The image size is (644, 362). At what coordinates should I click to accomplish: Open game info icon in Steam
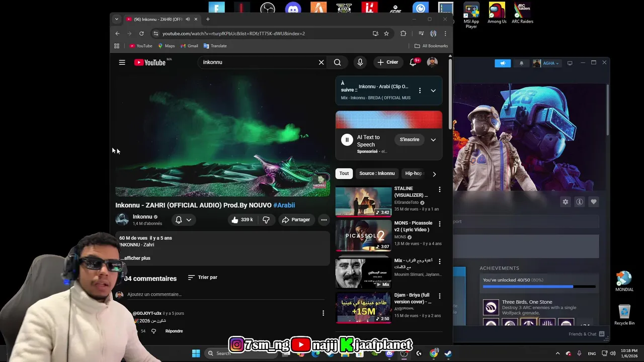580,202
